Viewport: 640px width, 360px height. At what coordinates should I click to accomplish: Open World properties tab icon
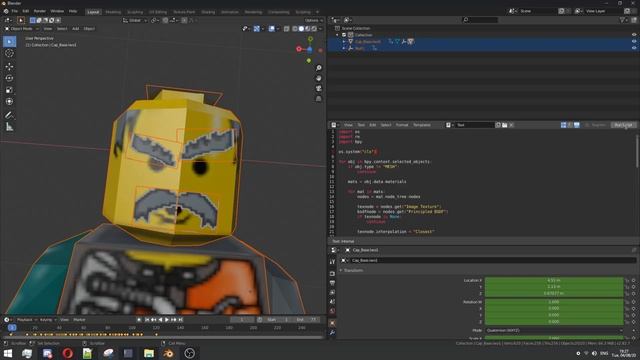[332, 311]
